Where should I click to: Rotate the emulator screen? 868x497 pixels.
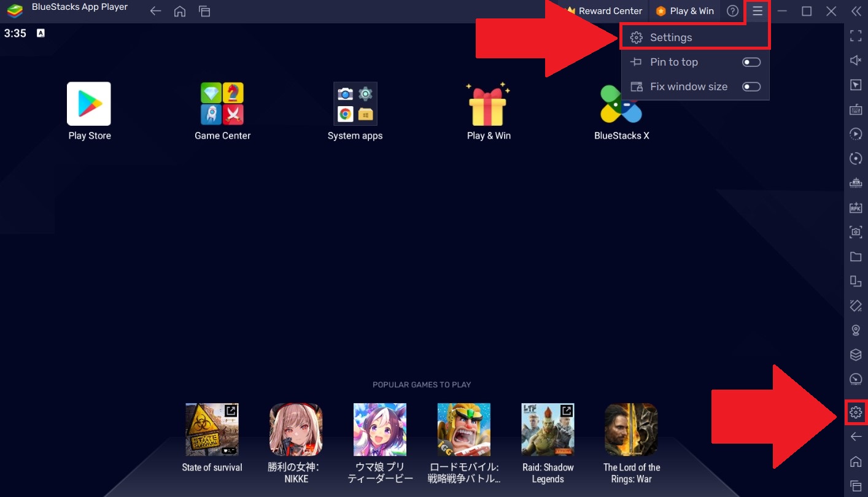[x=855, y=158]
